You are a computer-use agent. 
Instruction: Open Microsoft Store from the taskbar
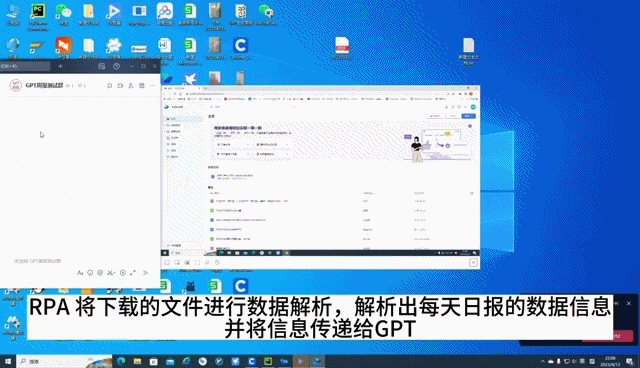[x=154, y=361]
